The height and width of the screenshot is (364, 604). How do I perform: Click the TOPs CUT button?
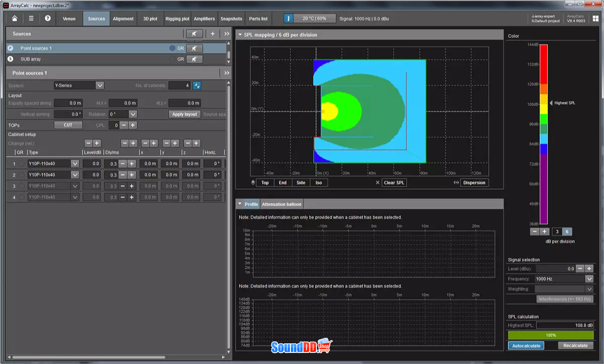click(x=68, y=125)
